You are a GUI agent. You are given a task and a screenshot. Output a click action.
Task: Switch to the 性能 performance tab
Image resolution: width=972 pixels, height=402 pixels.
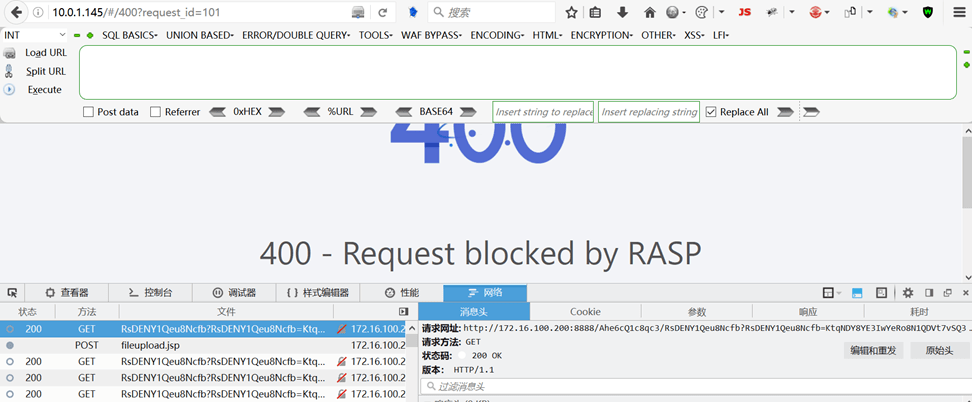pos(402,293)
